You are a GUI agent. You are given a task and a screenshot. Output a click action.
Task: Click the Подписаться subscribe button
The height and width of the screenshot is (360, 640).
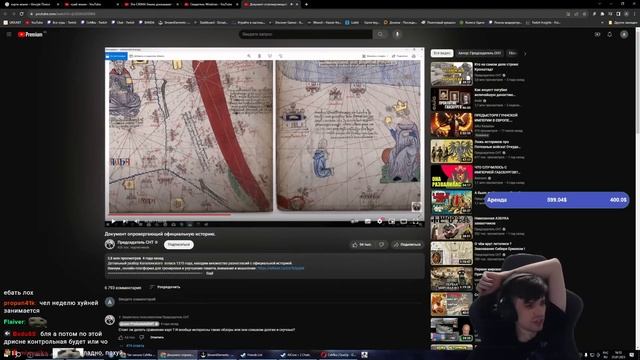[x=179, y=244]
